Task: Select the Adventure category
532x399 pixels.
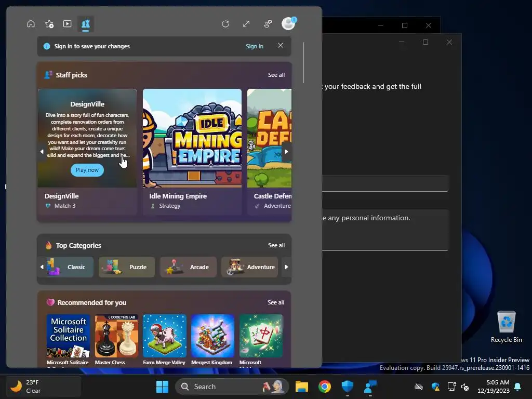Action: (x=250, y=267)
